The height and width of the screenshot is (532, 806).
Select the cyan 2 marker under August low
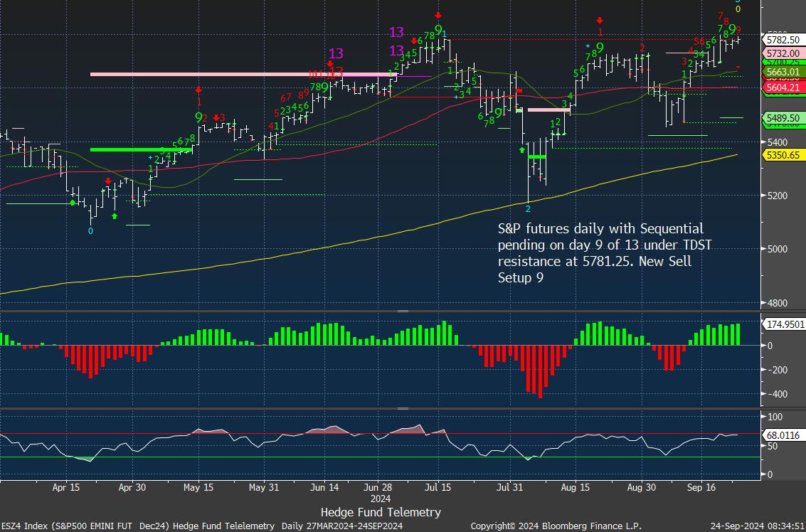pos(528,209)
